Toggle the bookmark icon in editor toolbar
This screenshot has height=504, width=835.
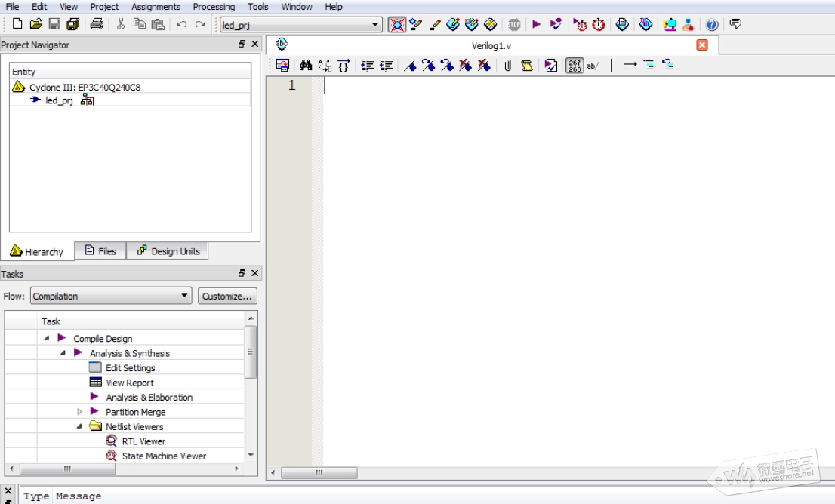[410, 66]
